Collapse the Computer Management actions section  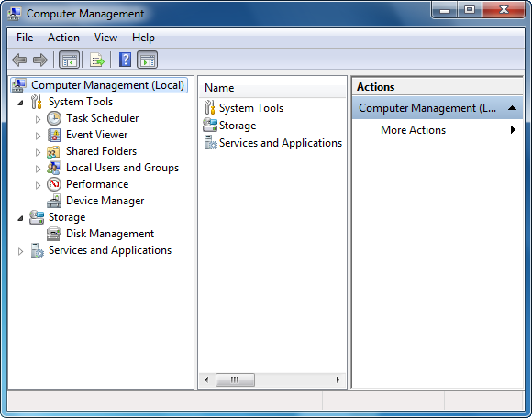(x=513, y=108)
